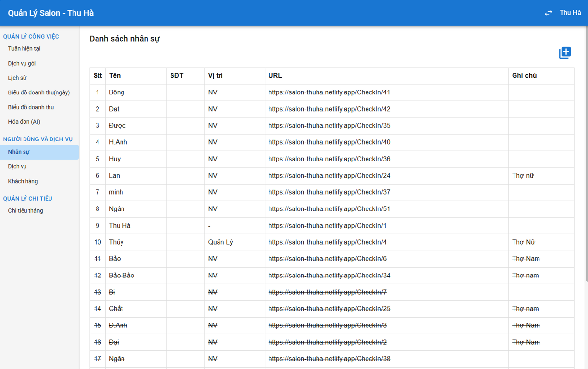Viewport: 588px width, 369px height.
Task: Click the CheckIn/24 URL for Lan
Action: (x=329, y=176)
